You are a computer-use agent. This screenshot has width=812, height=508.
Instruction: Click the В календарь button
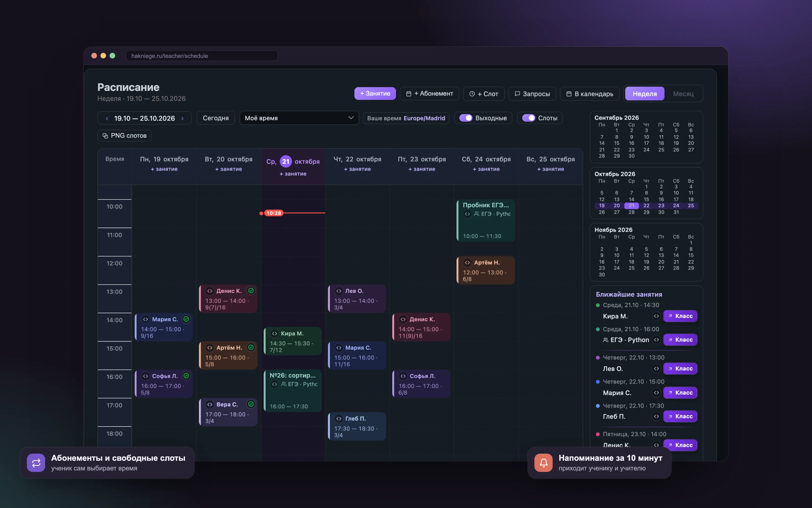[x=589, y=94]
